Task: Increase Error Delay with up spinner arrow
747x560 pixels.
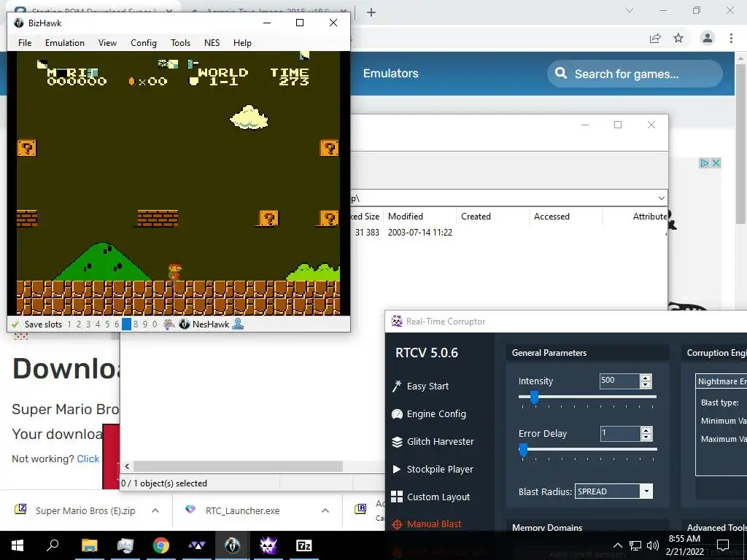Action: tap(646, 430)
